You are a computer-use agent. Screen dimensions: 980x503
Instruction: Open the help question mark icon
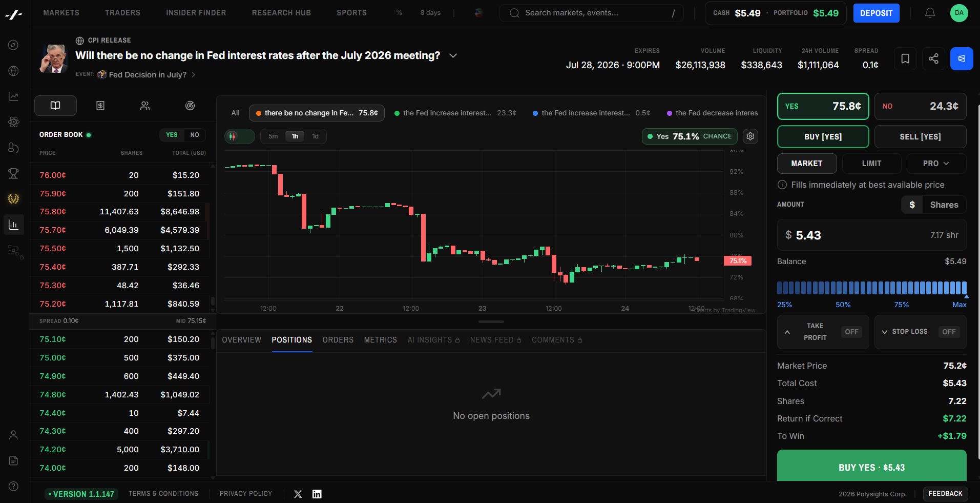14,486
